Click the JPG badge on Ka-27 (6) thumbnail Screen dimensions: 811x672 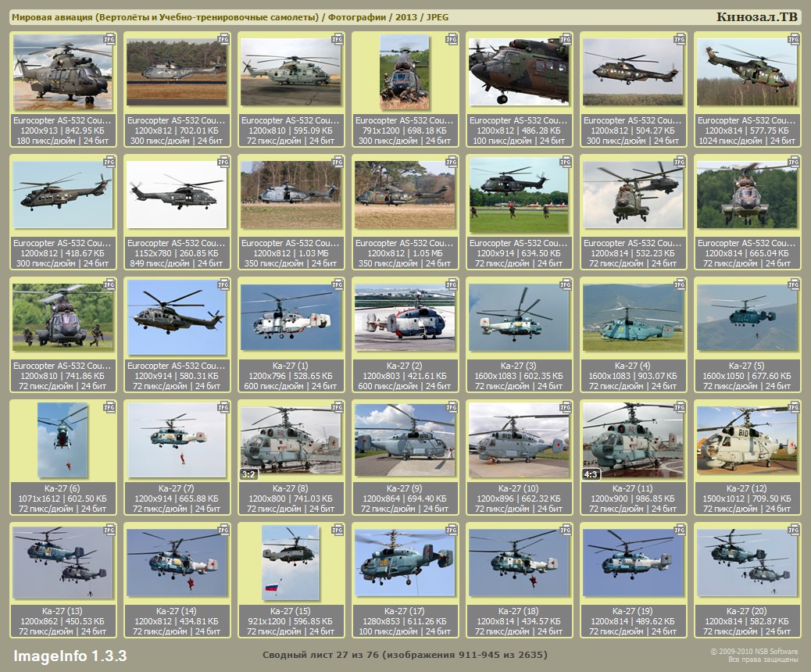109,407
